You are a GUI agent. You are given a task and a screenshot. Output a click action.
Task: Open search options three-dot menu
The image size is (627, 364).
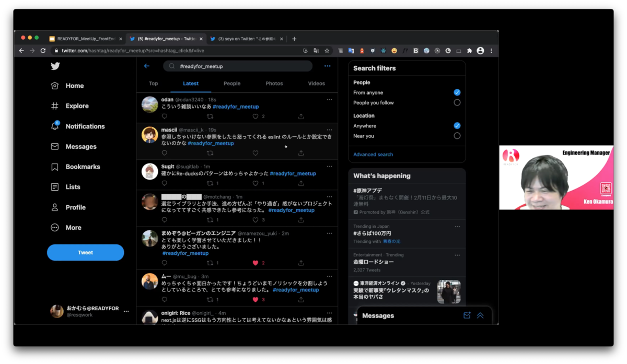[327, 66]
